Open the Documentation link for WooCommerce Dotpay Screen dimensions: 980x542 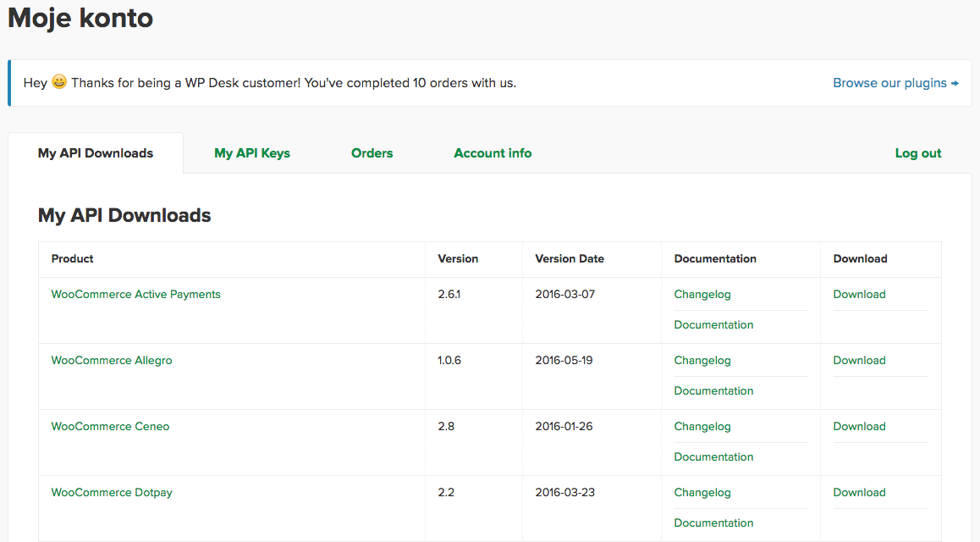(x=713, y=523)
